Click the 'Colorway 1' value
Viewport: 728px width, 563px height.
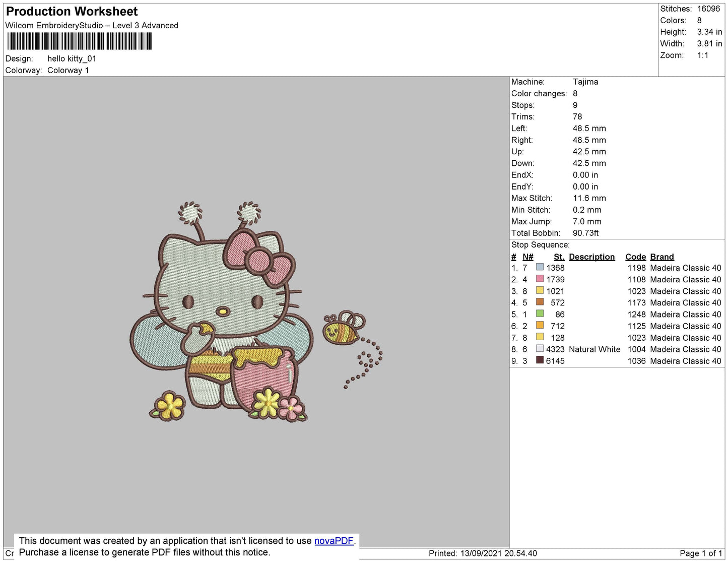(x=68, y=70)
